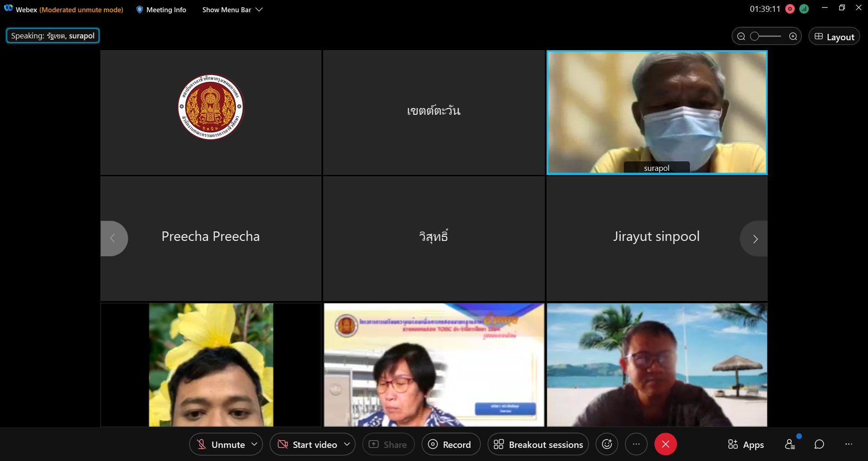Click the recording indicator in title bar
Image resolution: width=868 pixels, height=461 pixels.
pyautogui.click(x=790, y=9)
